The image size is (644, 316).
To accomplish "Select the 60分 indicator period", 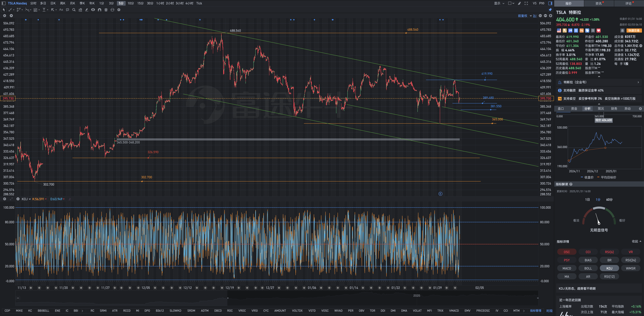I will click(x=609, y=199).
